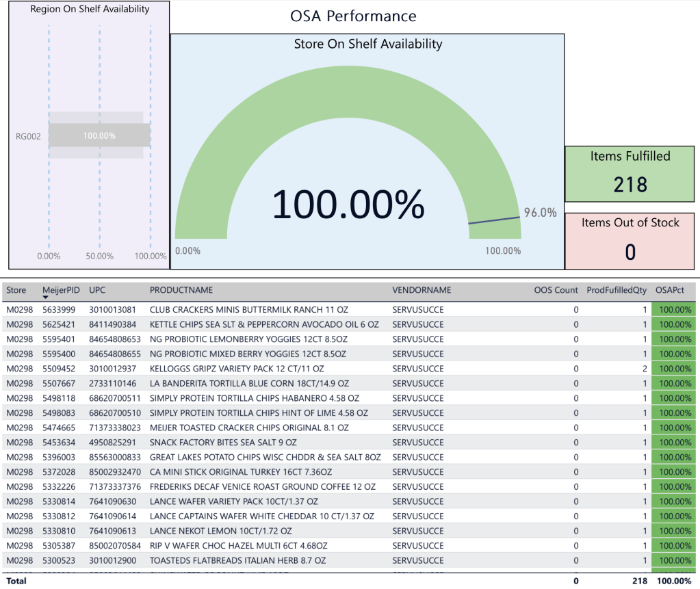Image resolution: width=700 pixels, height=589 pixels.
Task: Select MeijerPID 5396003 cell
Action: click(58, 457)
